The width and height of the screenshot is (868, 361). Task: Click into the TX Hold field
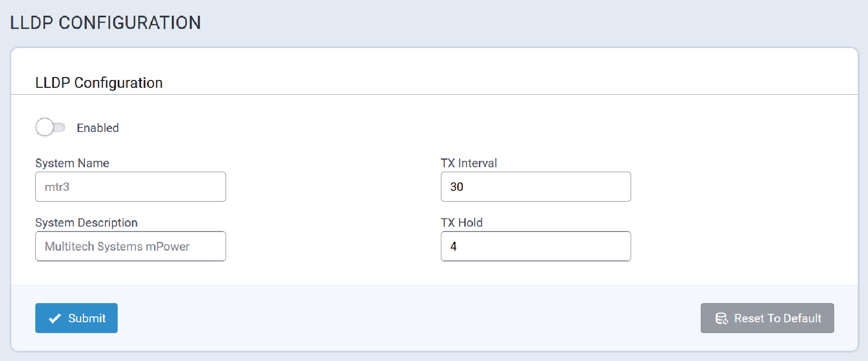536,246
